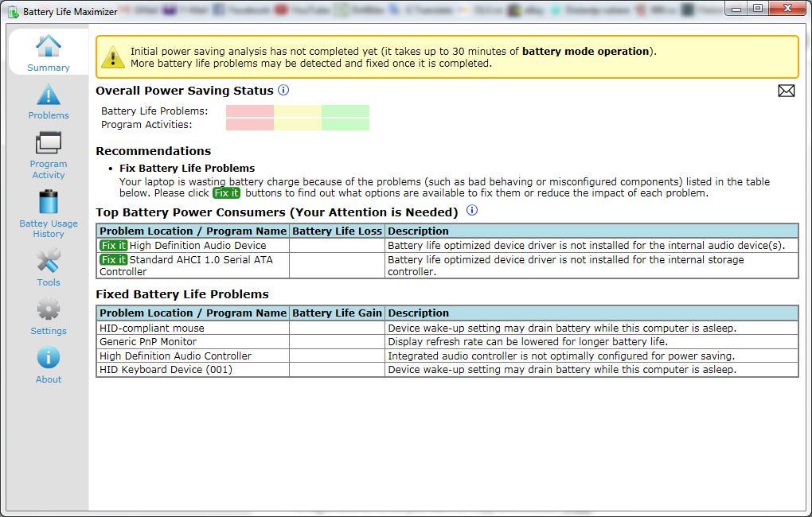
Task: Click the Standard AHCI 1.0 Serial ATA Controller name
Action: point(186,266)
